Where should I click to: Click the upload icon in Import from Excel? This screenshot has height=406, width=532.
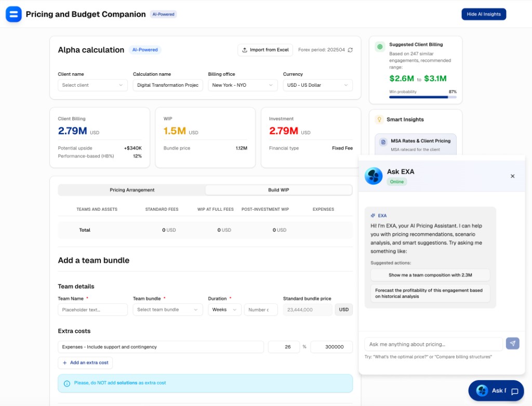[244, 50]
